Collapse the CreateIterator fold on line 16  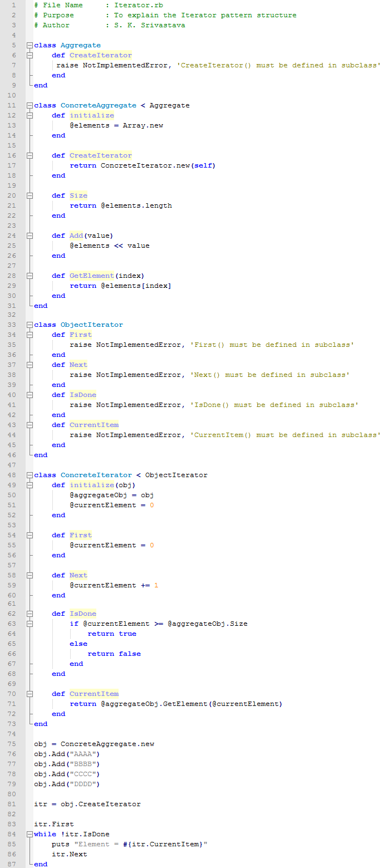pyautogui.click(x=29, y=156)
